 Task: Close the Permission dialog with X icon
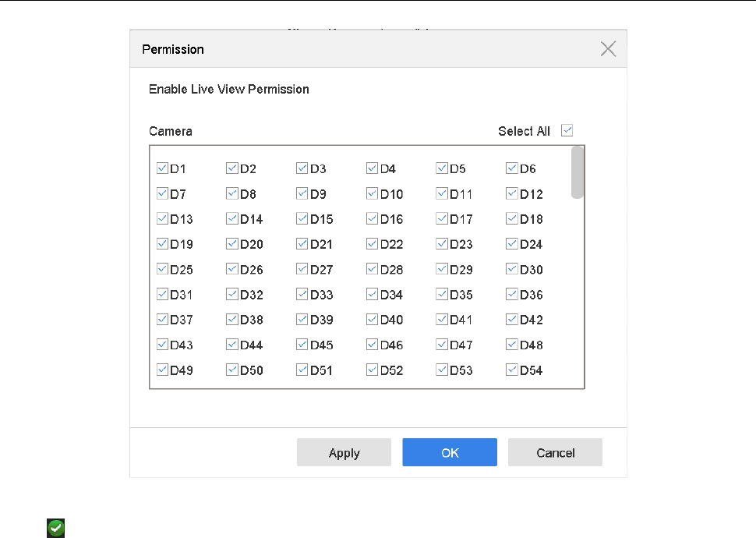tap(608, 49)
